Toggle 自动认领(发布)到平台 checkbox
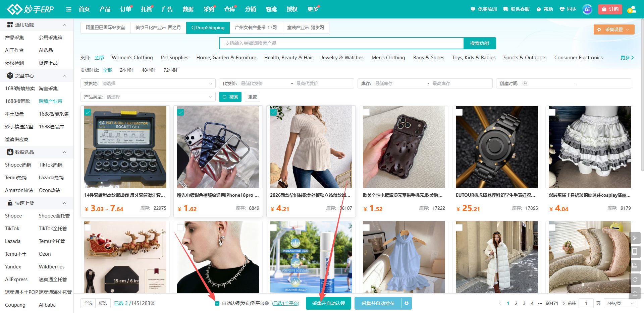The image size is (644, 313). [217, 303]
